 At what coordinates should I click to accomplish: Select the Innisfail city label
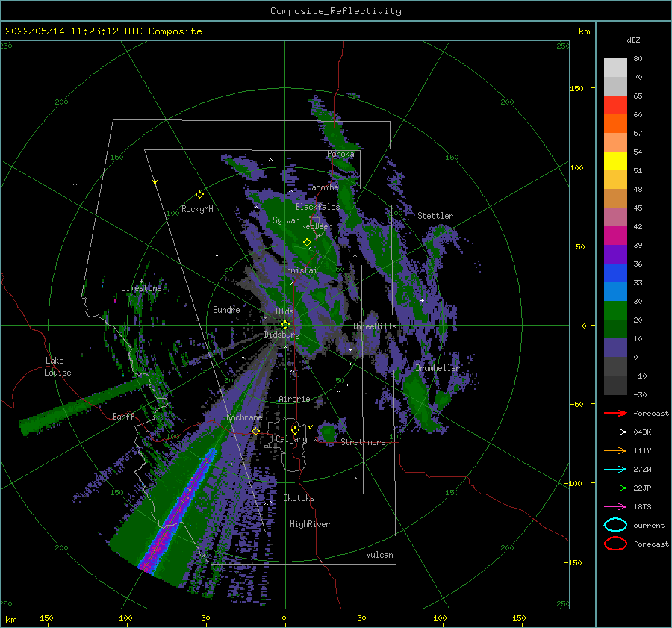(x=302, y=270)
